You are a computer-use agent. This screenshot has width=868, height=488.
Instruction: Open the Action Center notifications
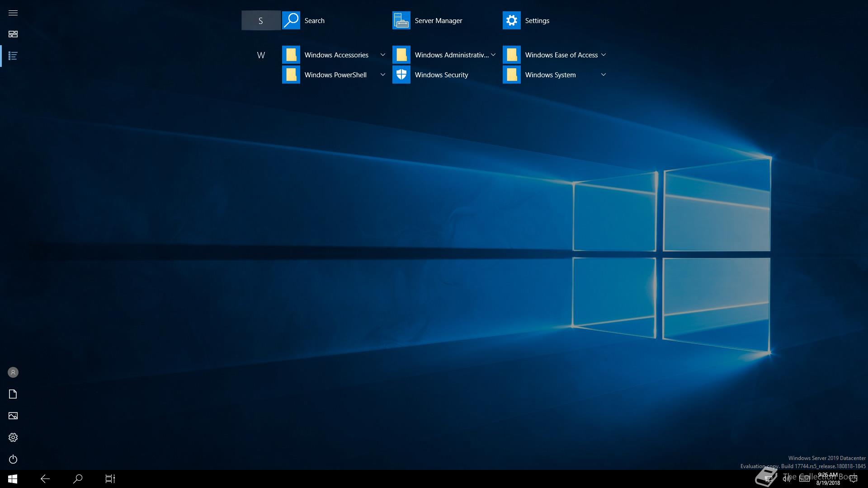pyautogui.click(x=854, y=479)
